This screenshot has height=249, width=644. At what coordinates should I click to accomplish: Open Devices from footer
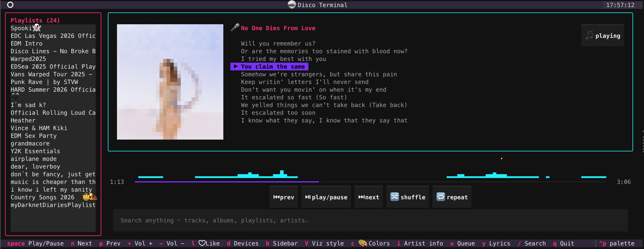point(243,243)
